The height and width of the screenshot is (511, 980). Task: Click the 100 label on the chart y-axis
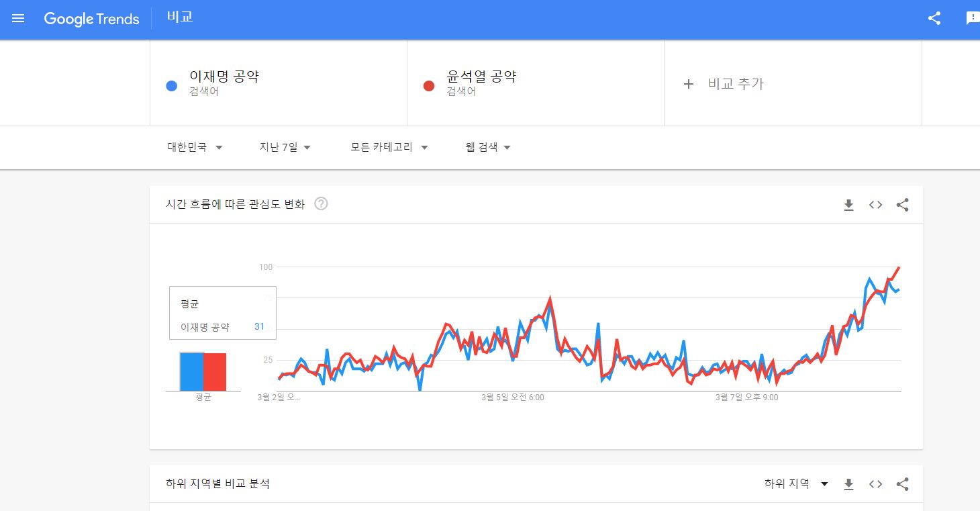266,267
